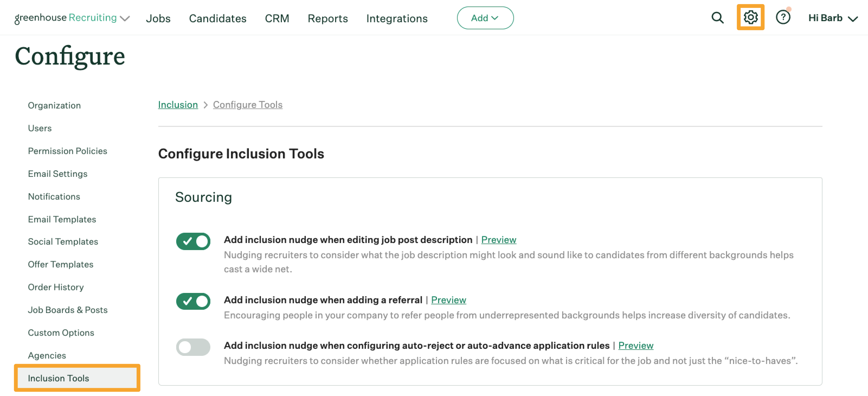868x396 pixels.
Task: Open the help question mark icon
Action: 783,18
